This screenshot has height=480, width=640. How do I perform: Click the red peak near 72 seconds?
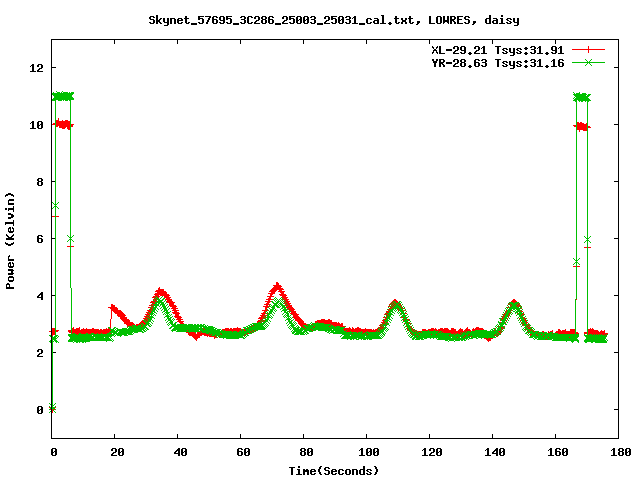[278, 287]
